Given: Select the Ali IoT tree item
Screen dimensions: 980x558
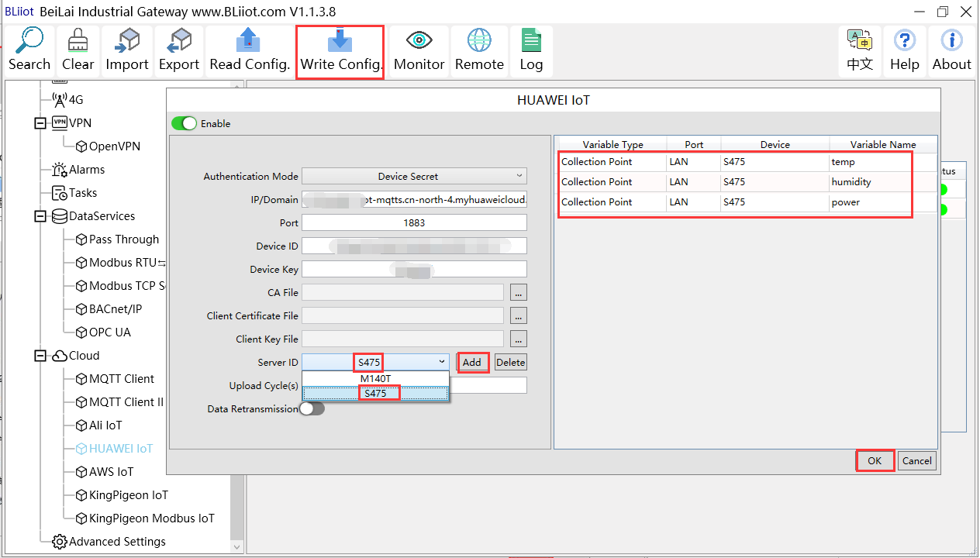Looking at the screenshot, I should [x=98, y=425].
